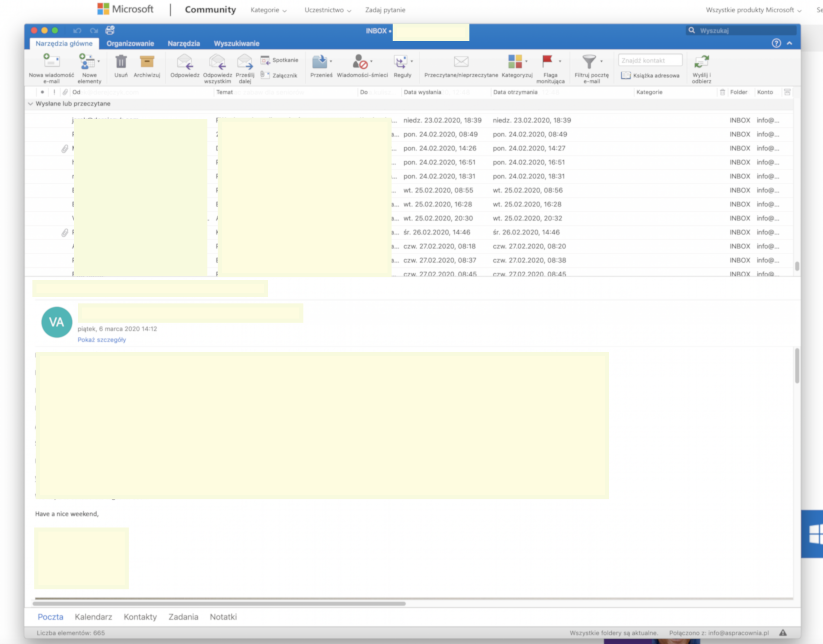Open the Kategoryzuj dropdown arrow
The width and height of the screenshot is (823, 644).
click(x=526, y=61)
